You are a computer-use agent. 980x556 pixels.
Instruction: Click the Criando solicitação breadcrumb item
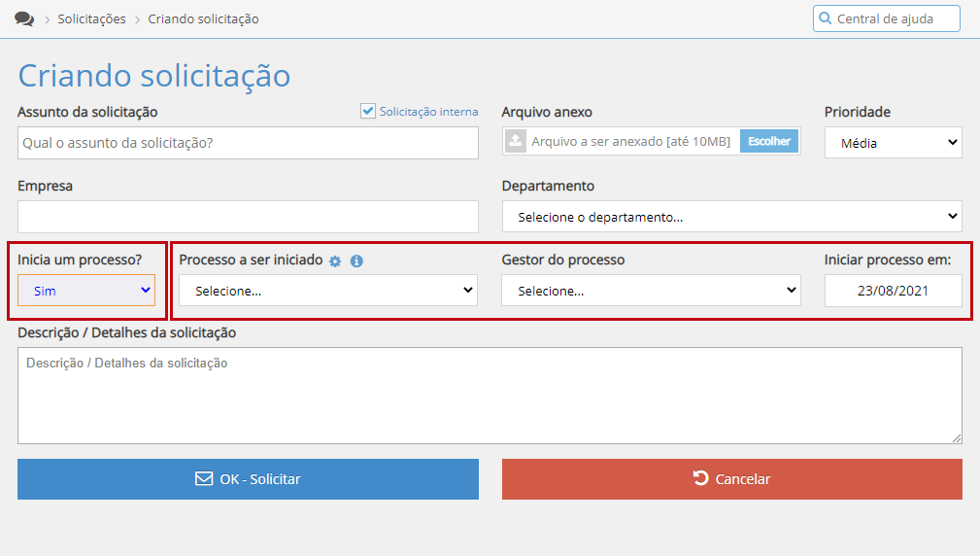click(x=203, y=18)
